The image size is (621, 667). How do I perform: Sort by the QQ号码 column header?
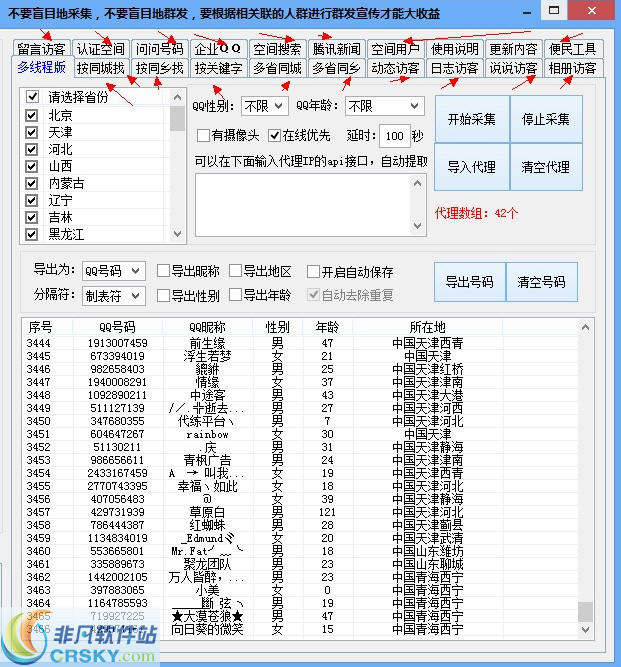coord(117,327)
